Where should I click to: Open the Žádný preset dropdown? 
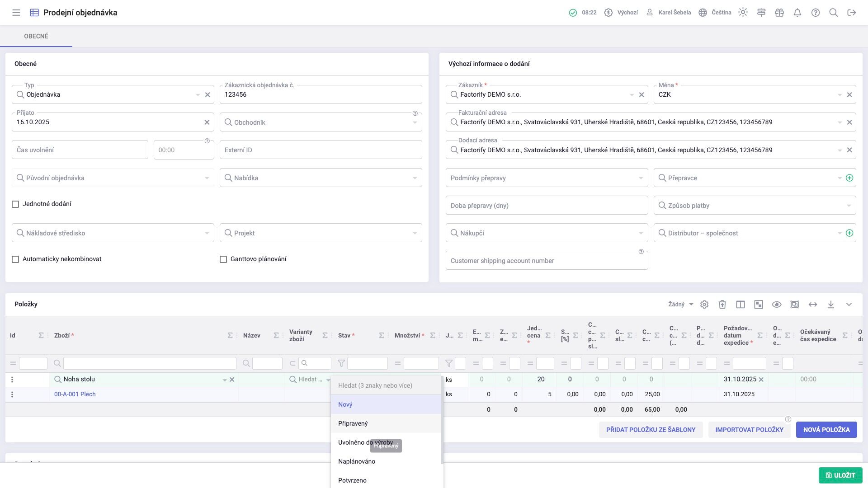coord(680,305)
